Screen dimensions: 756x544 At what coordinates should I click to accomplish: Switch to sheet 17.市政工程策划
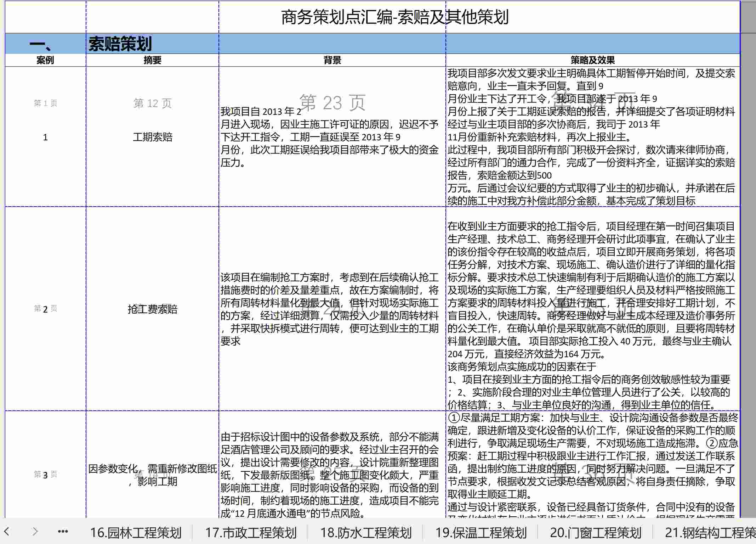(x=251, y=532)
